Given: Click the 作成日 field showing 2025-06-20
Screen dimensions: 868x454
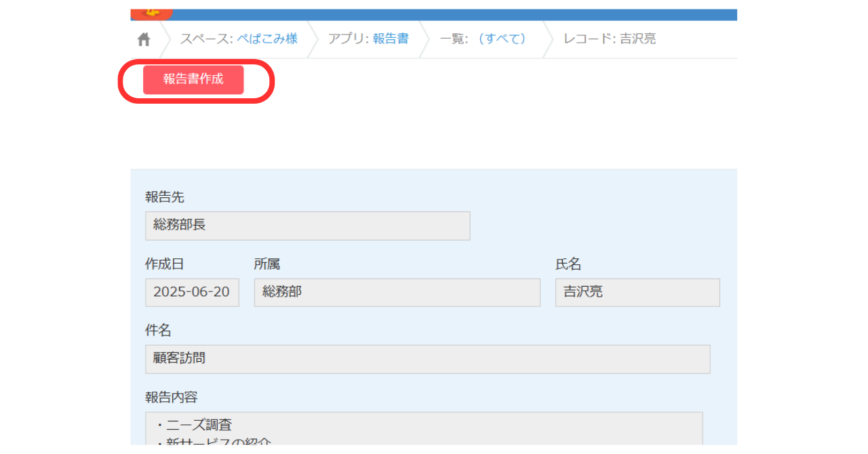Looking at the screenshot, I should pos(192,292).
